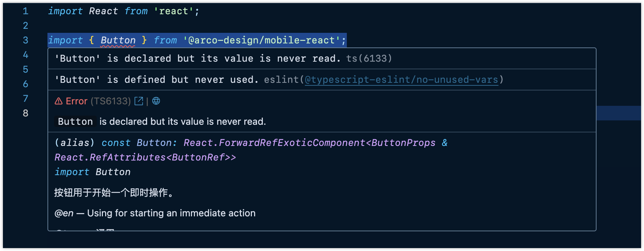Click the red Error label in the hover
Image resolution: width=644 pixels, height=251 pixels.
pyautogui.click(x=77, y=101)
